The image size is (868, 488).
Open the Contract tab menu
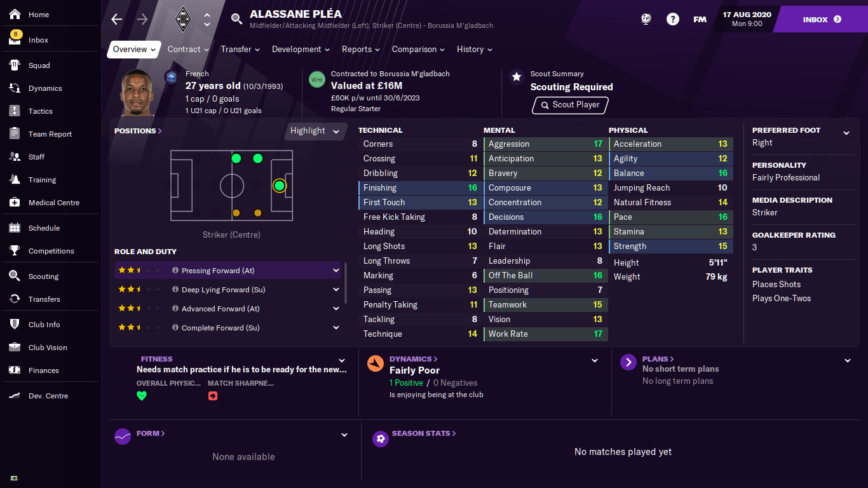click(x=188, y=50)
